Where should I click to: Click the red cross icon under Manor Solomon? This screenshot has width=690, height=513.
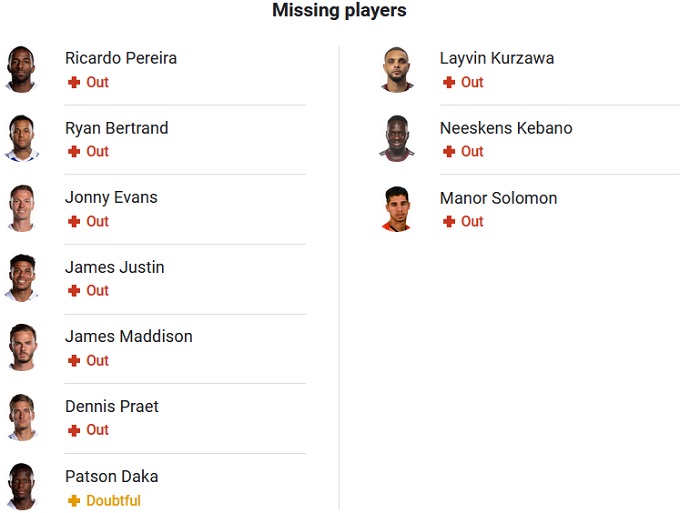(x=449, y=222)
